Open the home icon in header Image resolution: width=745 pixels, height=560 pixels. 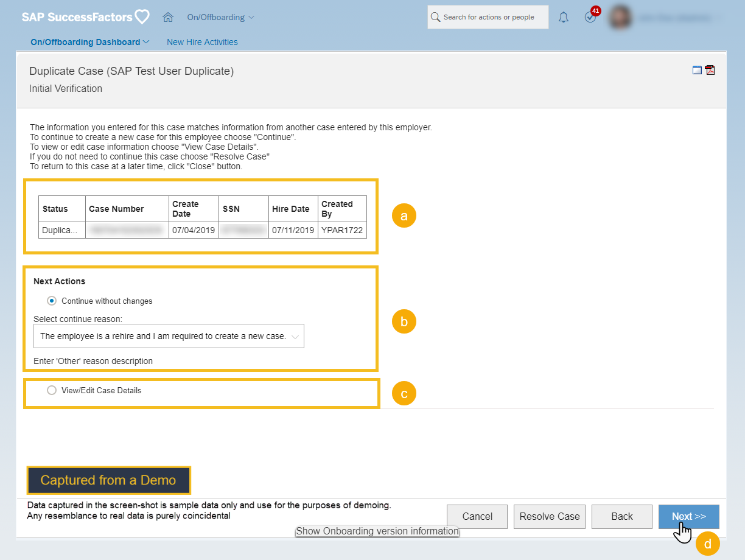168,17
